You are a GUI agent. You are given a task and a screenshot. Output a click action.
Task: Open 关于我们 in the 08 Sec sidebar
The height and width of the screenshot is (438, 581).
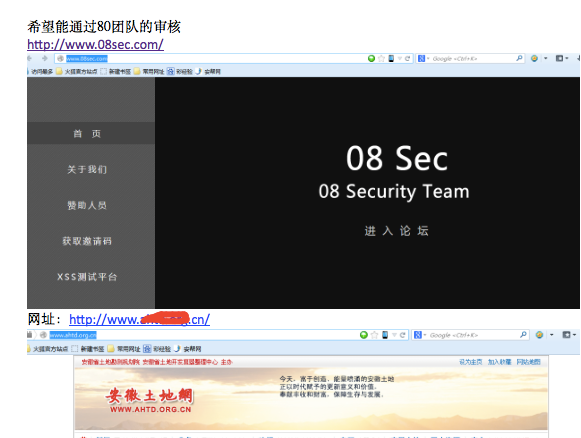pos(87,169)
